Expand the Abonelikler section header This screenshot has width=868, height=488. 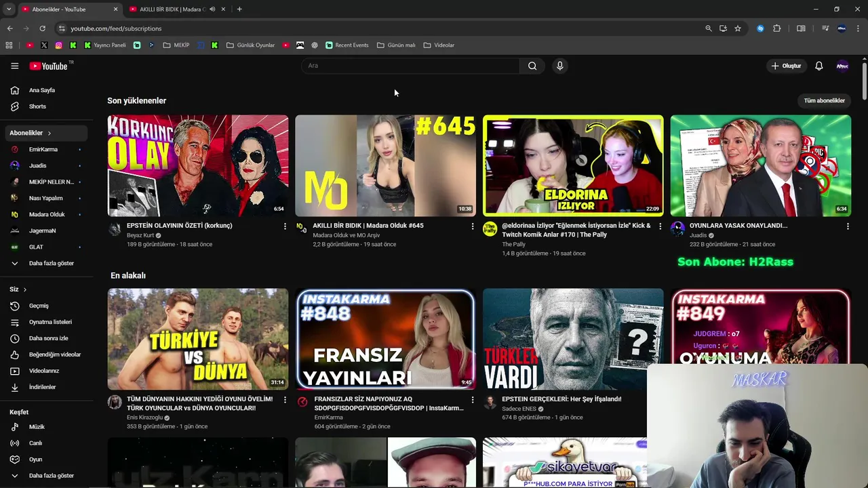tap(46, 133)
